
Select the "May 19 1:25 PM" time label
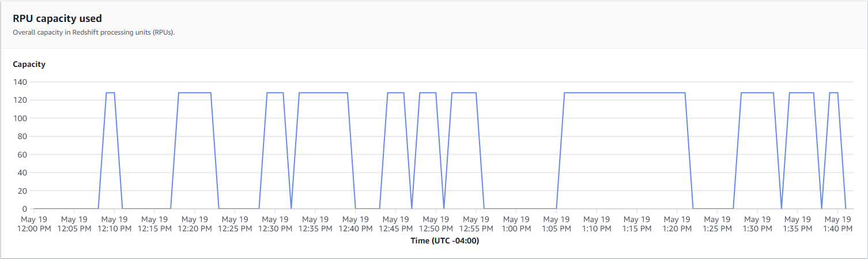tap(717, 224)
